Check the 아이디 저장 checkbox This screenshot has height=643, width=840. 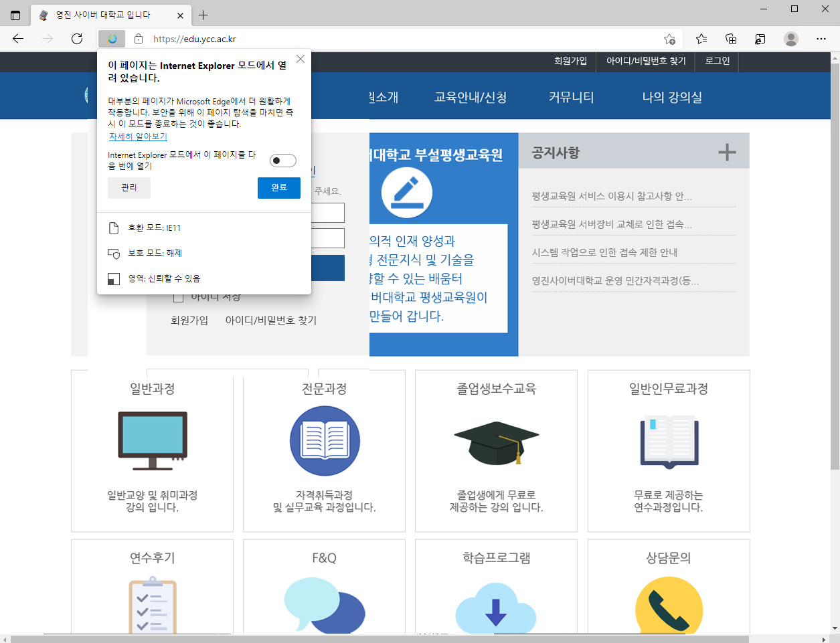[x=178, y=297]
